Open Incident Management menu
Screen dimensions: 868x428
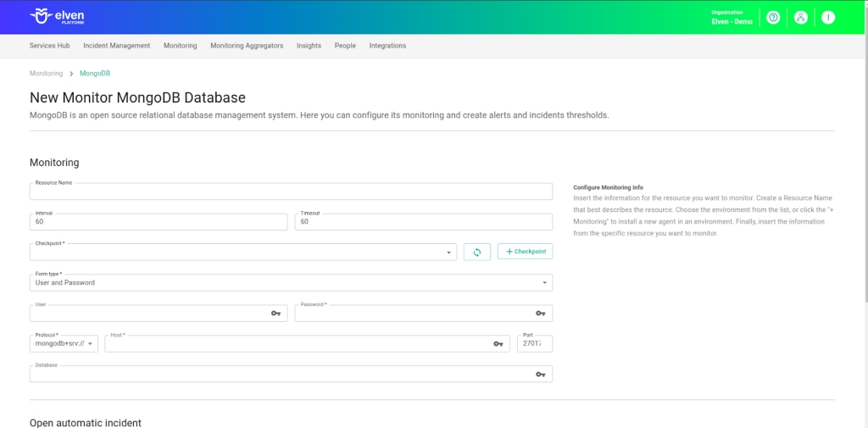point(116,46)
